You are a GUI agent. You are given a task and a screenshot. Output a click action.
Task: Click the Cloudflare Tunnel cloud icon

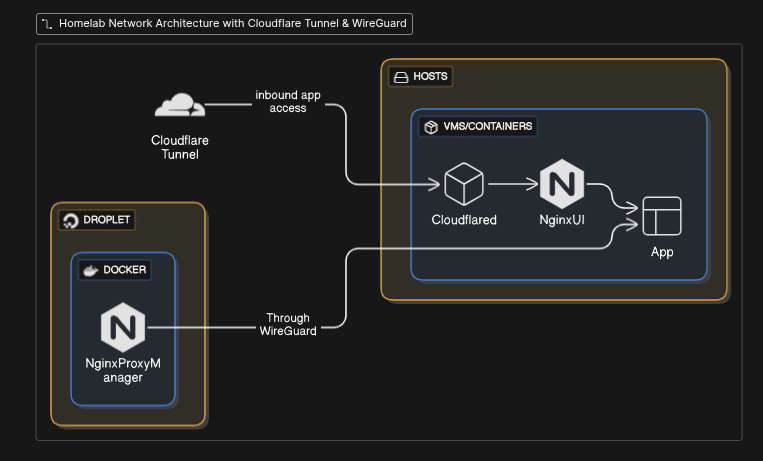tap(180, 105)
